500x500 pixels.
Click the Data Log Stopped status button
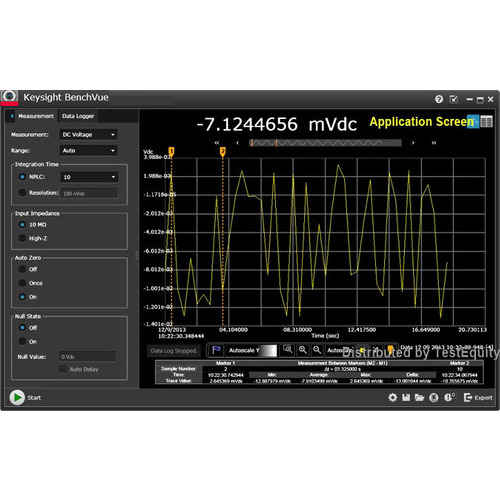coord(174,351)
